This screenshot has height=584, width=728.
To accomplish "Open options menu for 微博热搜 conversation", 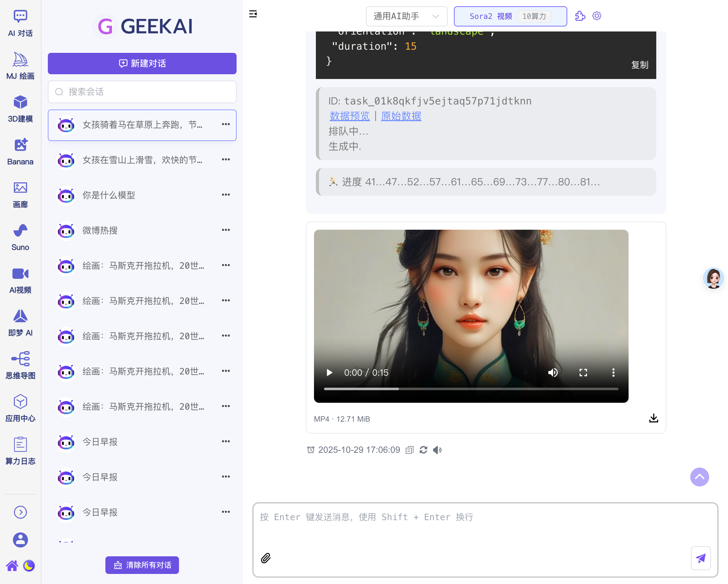I will (225, 230).
